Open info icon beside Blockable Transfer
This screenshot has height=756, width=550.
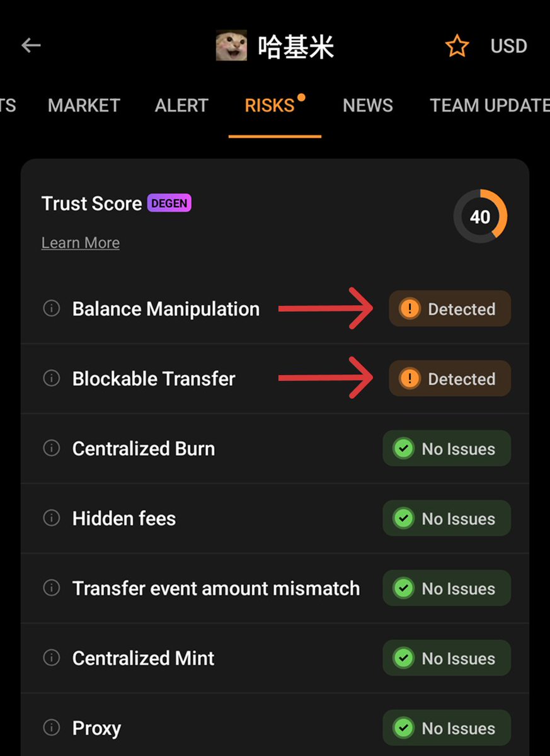tap(51, 378)
